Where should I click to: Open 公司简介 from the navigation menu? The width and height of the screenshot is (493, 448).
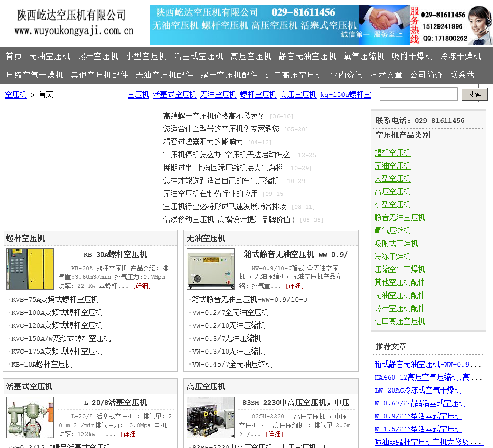[x=426, y=75]
